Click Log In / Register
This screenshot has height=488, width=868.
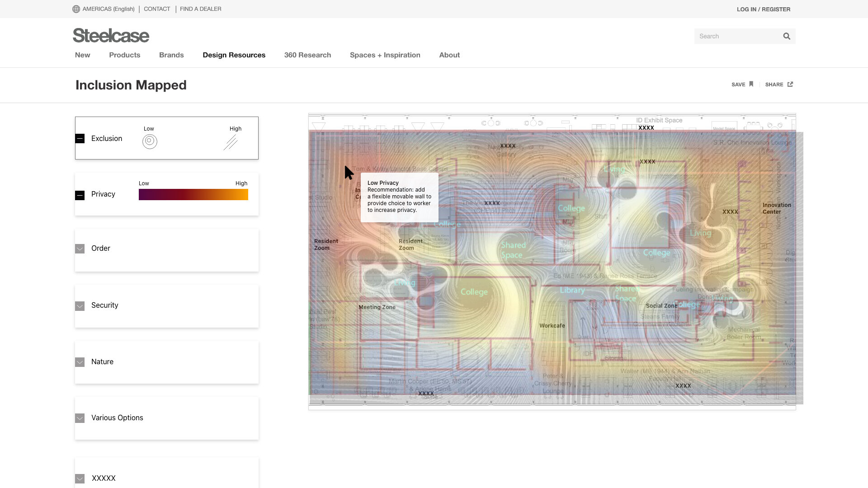pyautogui.click(x=763, y=9)
